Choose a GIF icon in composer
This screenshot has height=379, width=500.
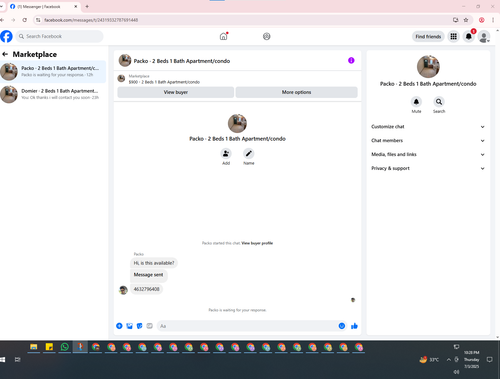click(150, 326)
